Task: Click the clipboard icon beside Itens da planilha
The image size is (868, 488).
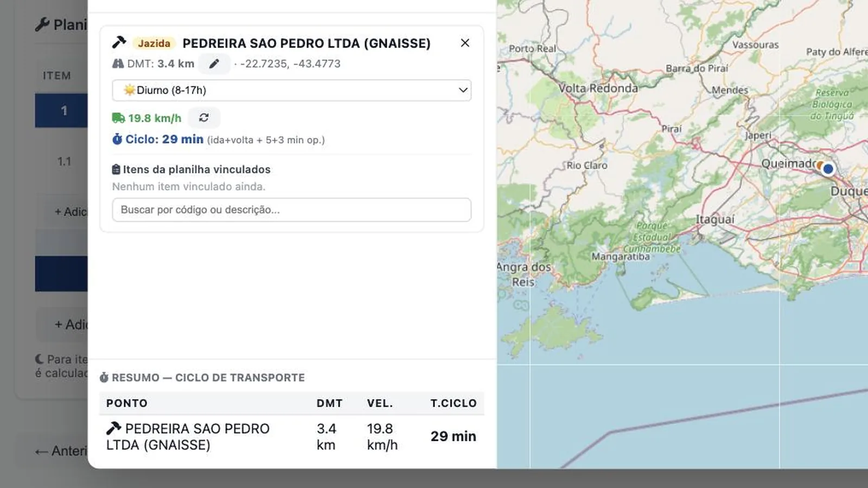Action: pyautogui.click(x=116, y=170)
